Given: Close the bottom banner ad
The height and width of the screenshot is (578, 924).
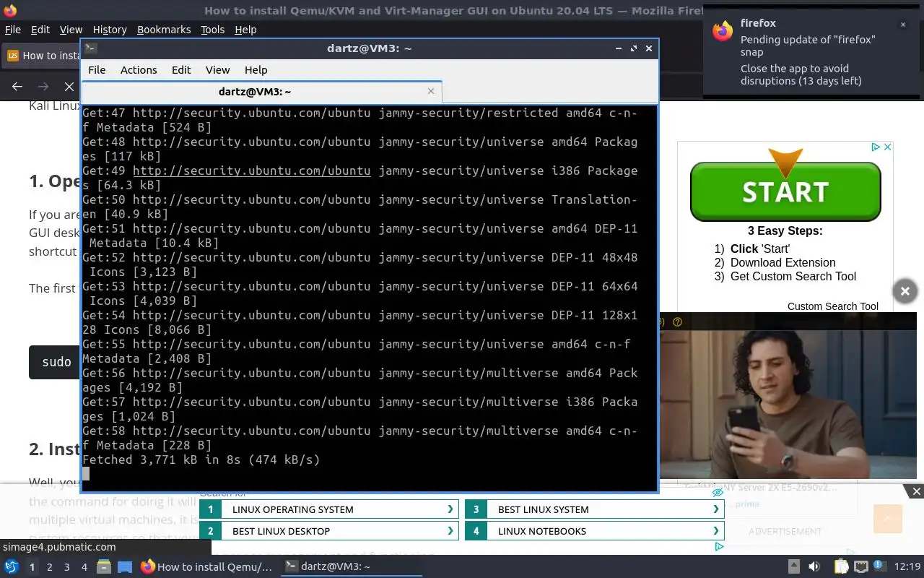Looking at the screenshot, I should [x=916, y=492].
